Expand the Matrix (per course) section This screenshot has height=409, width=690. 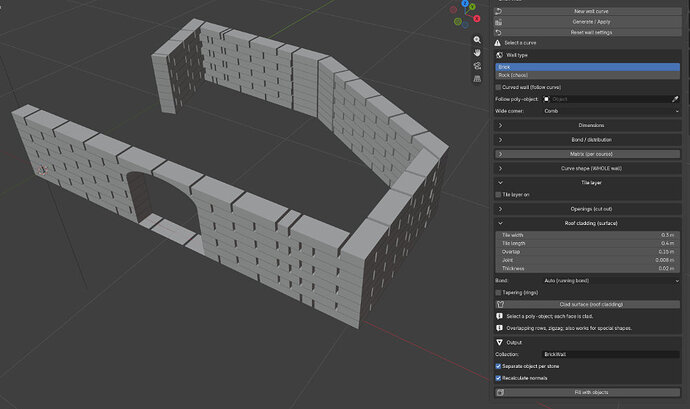click(587, 154)
